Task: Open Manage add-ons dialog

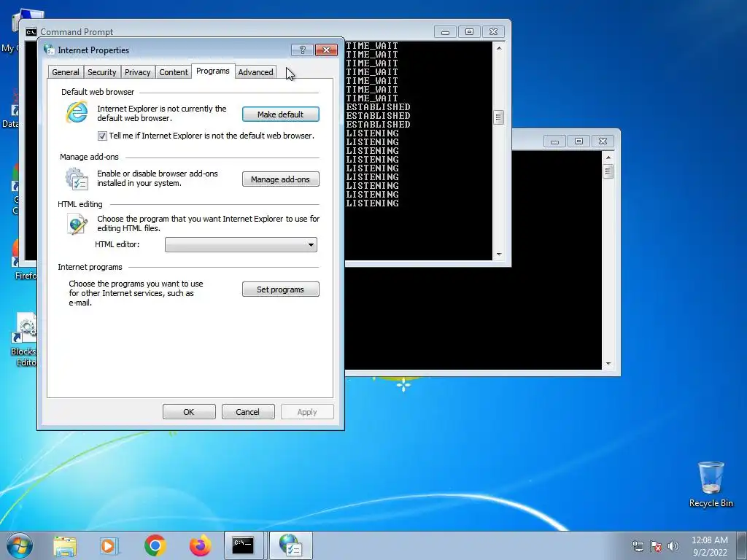Action: (x=281, y=179)
